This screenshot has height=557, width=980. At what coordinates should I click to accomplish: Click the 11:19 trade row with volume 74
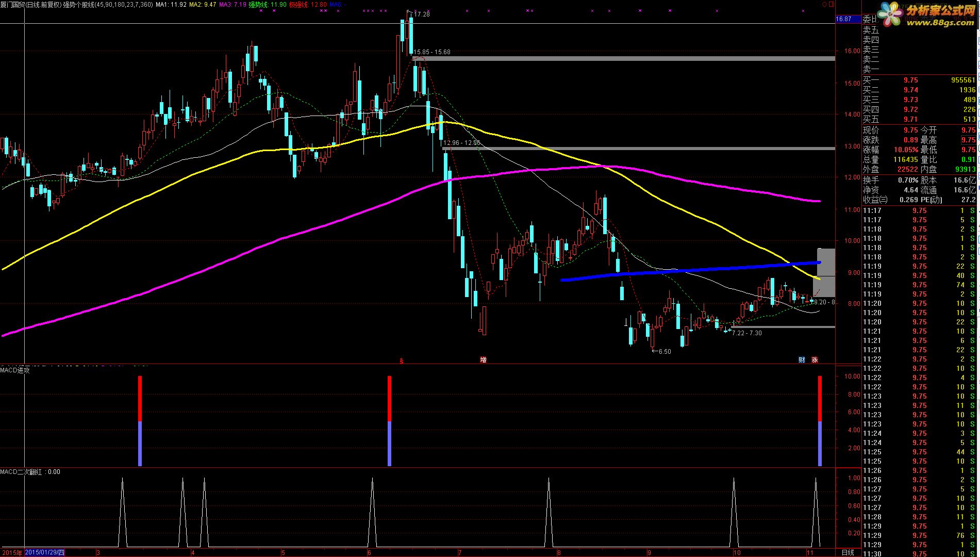pos(919,285)
